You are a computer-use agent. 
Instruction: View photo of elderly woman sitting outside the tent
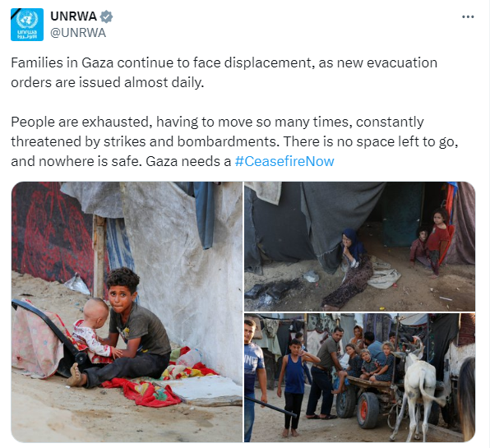coord(359,247)
